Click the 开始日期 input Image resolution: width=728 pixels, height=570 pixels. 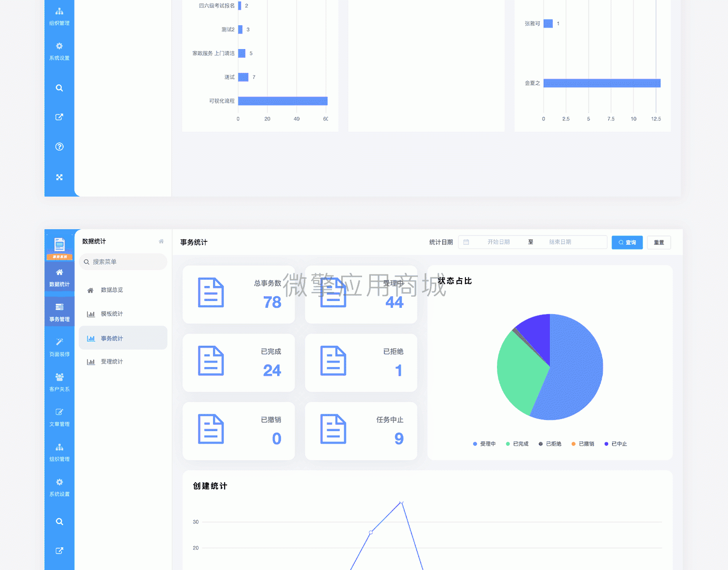[x=498, y=242]
